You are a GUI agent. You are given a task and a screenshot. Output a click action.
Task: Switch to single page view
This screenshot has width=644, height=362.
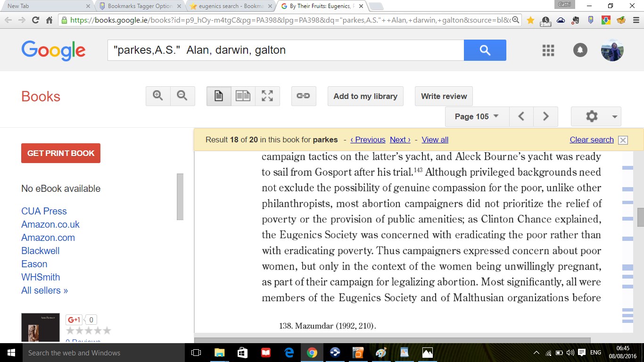tap(219, 96)
